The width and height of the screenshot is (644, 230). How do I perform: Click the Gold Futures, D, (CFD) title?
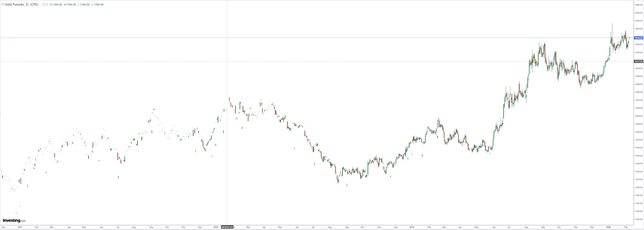[x=21, y=5]
